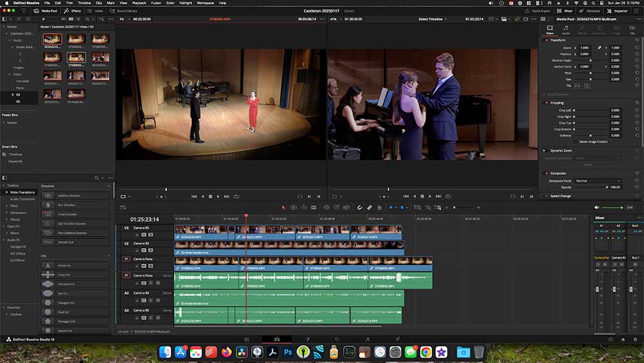Screen dimensions: 644x363
Task: Open the Fairlight page music note icon
Action: pyautogui.click(x=367, y=339)
